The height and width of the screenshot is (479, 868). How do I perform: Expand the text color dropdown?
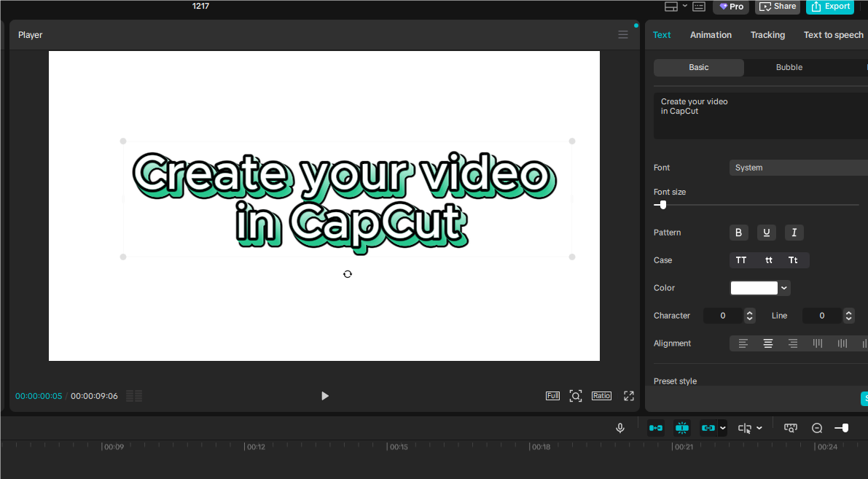point(783,287)
